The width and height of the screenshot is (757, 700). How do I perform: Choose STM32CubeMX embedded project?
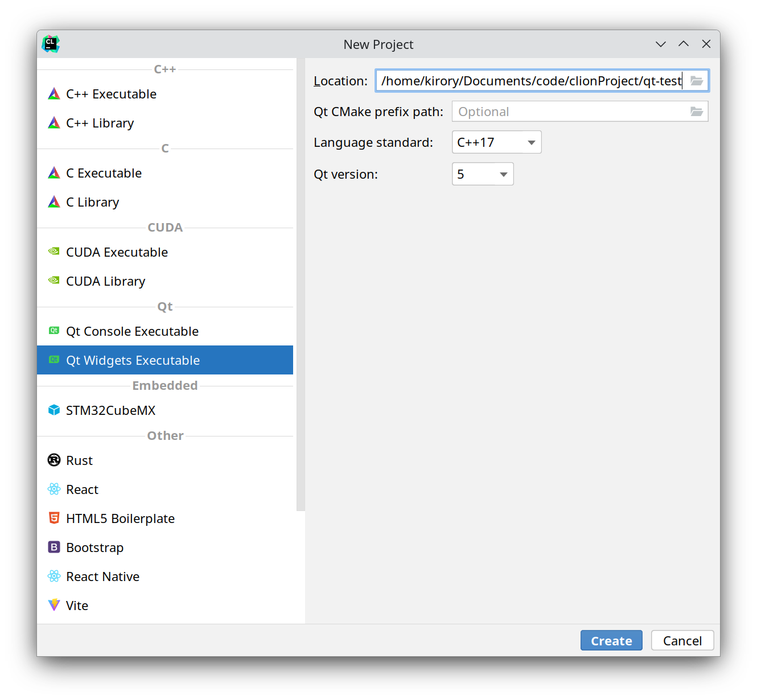[x=165, y=410]
